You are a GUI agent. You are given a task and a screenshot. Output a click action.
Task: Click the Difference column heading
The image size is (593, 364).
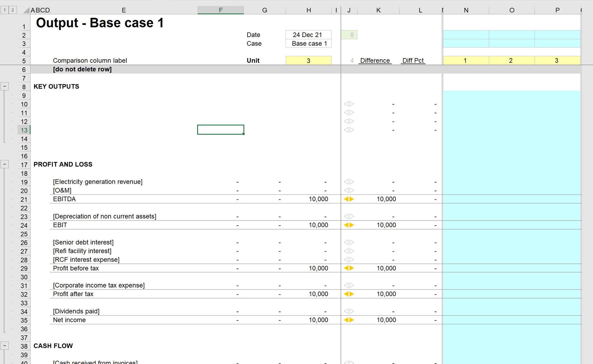375,60
